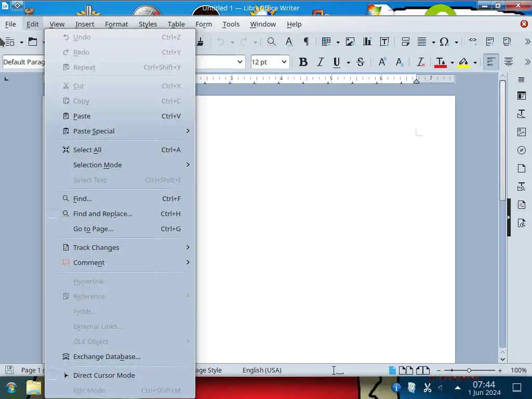
Task: Select single-page view in status bar
Action: point(392,370)
